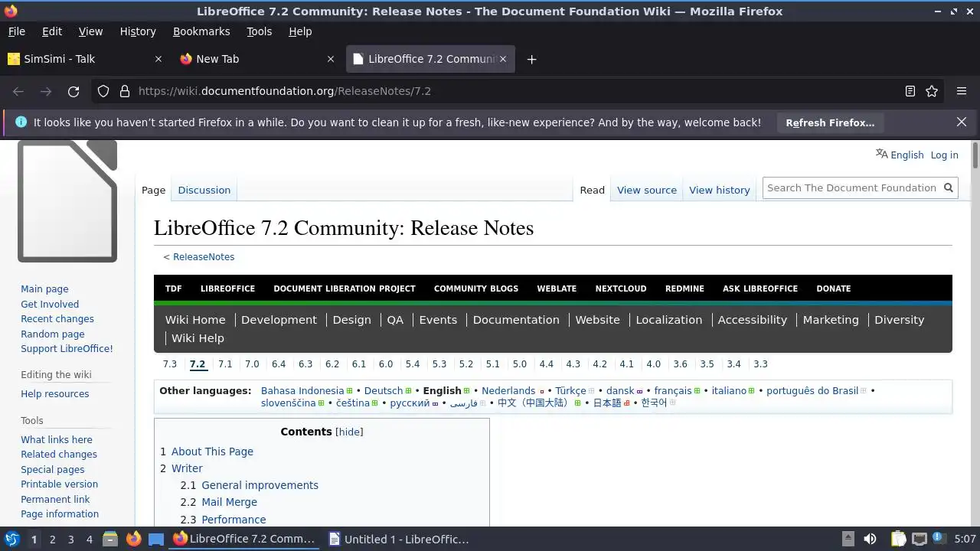Switch language to Deutsch
This screenshot has height=551, width=980.
pos(384,390)
